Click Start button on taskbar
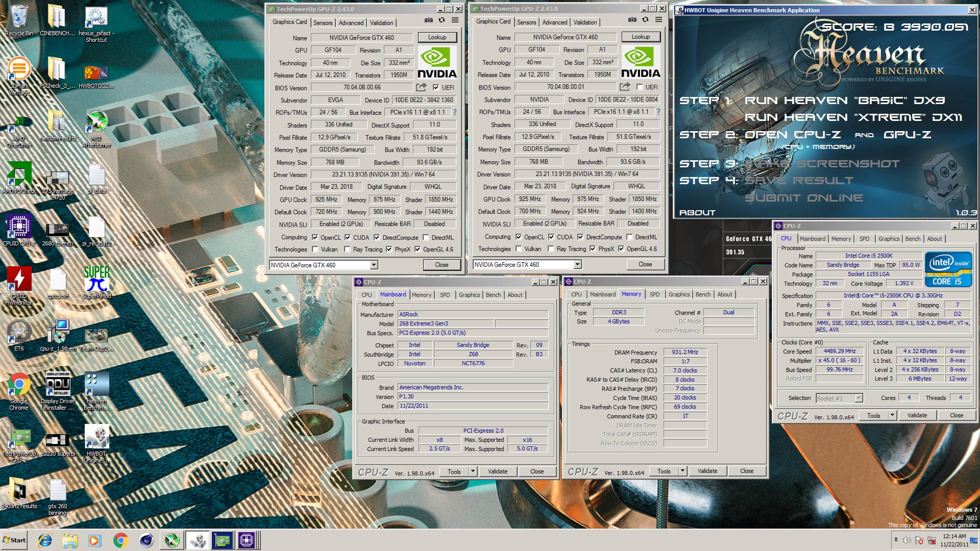This screenshot has height=551, width=980. point(14,540)
